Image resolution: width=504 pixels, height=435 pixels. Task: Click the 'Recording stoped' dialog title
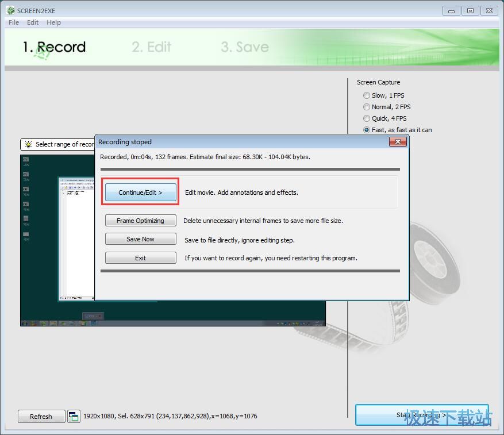125,142
